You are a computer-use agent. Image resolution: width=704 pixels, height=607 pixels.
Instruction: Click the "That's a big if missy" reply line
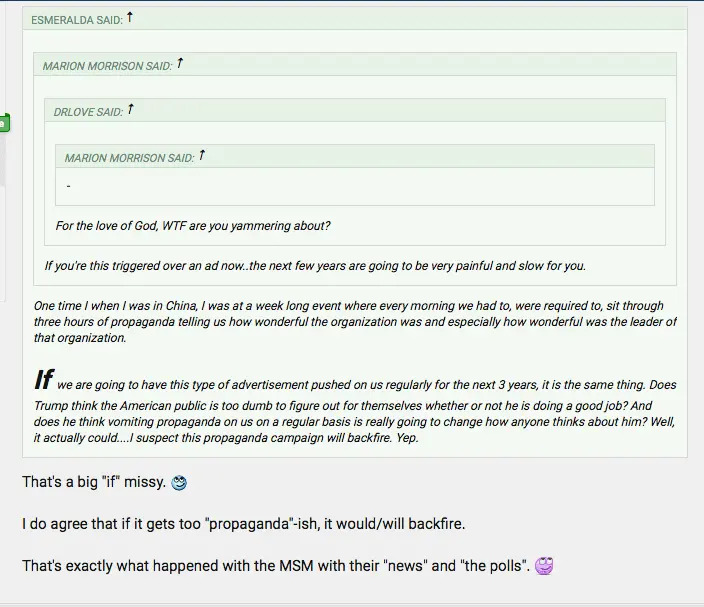94,483
